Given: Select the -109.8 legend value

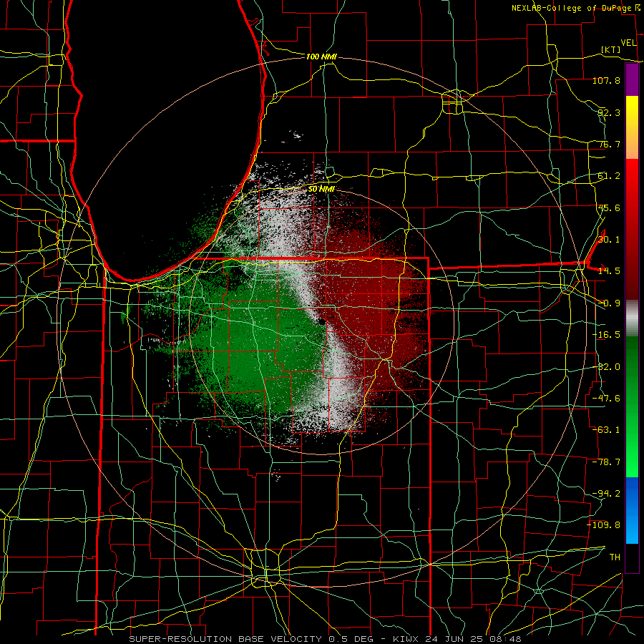Looking at the screenshot, I should (604, 525).
